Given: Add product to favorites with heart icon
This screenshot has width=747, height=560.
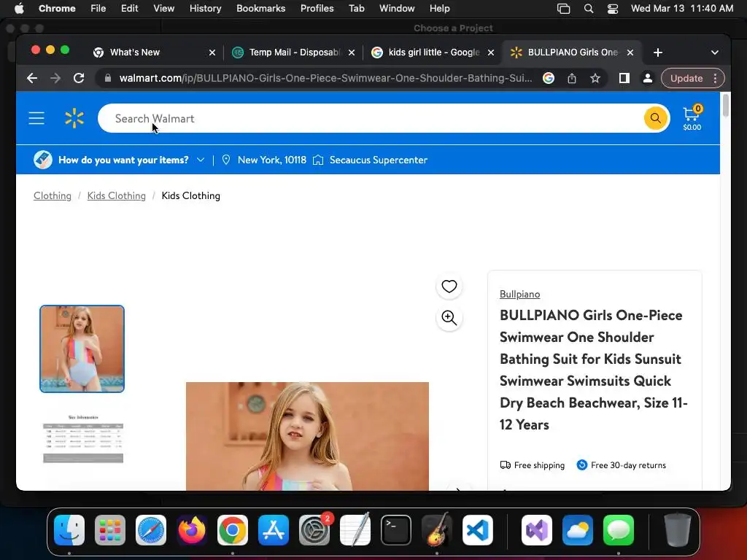Looking at the screenshot, I should pyautogui.click(x=449, y=286).
